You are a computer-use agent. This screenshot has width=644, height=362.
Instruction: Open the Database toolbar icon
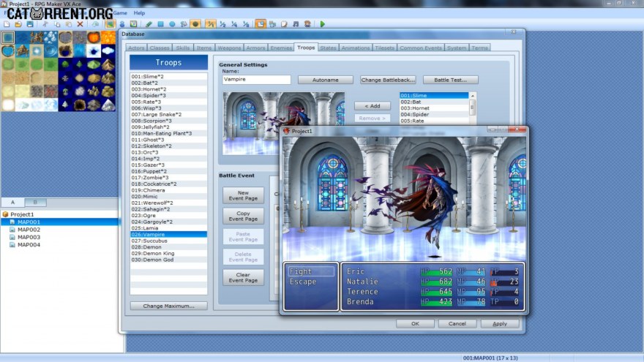261,24
